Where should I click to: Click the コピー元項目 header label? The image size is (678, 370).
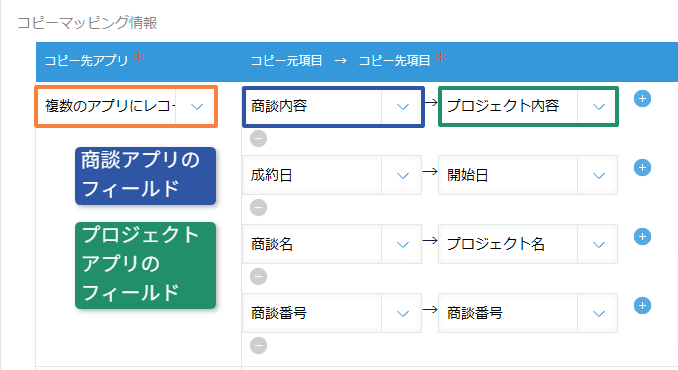pos(287,61)
